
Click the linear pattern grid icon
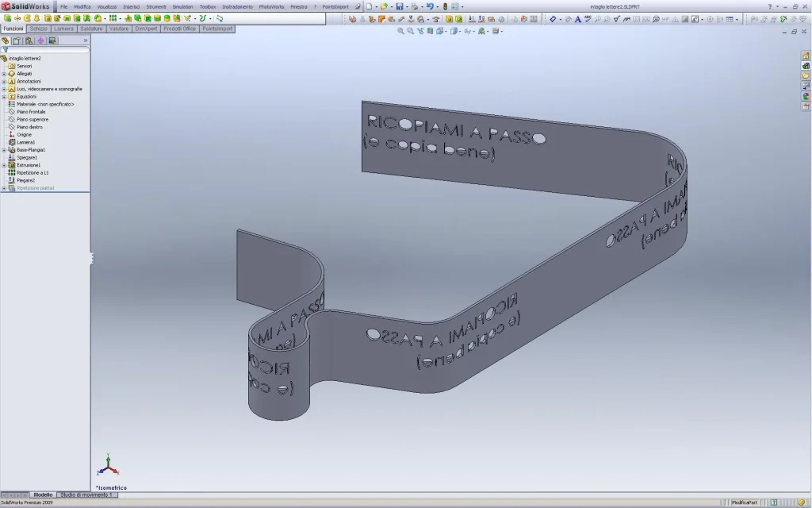click(113, 18)
